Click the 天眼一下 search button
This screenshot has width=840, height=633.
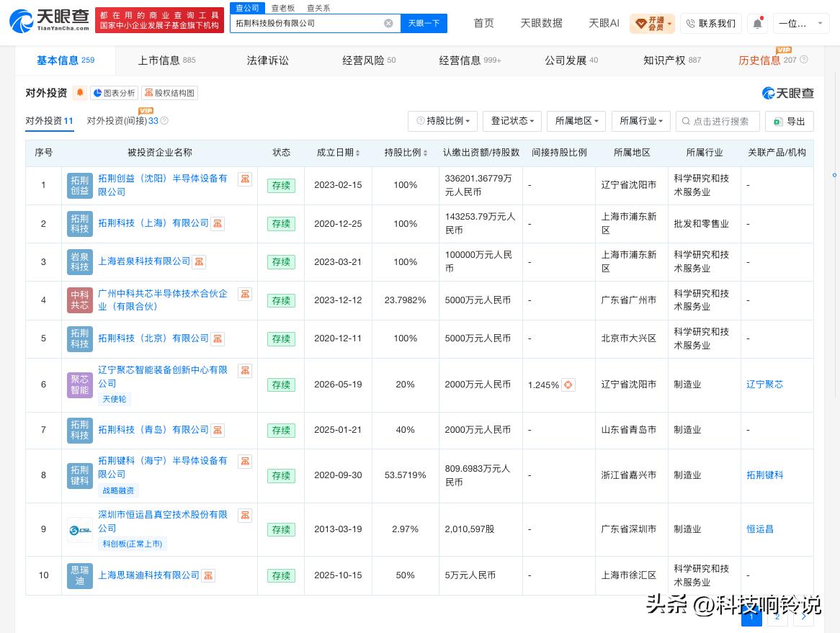coord(424,23)
